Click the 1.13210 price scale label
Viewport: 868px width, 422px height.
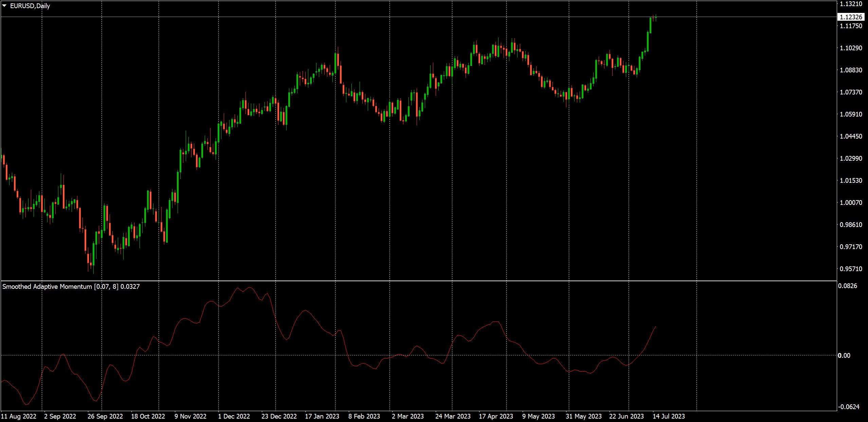(x=851, y=4)
